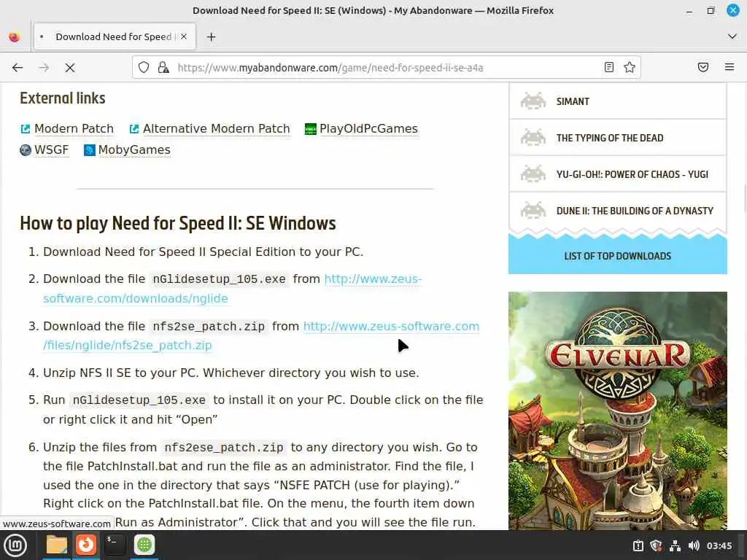Click the Modern Patch external-link icon
The image size is (747, 560).
click(x=26, y=129)
